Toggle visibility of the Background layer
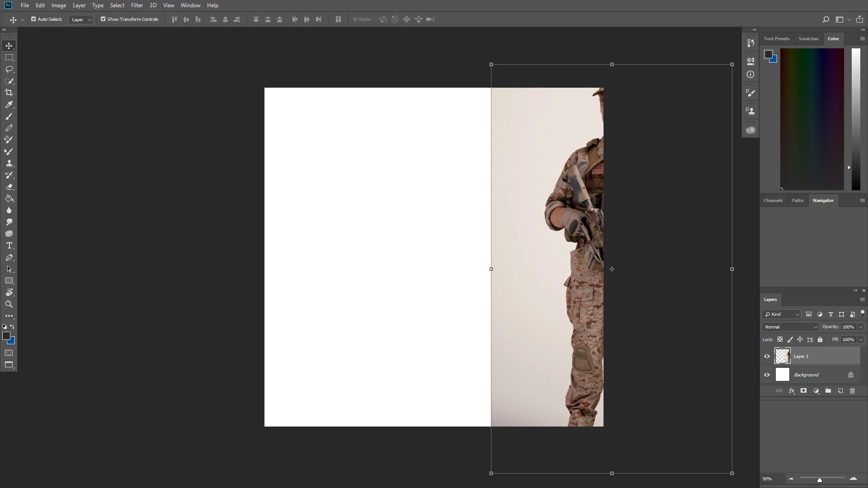 767,375
